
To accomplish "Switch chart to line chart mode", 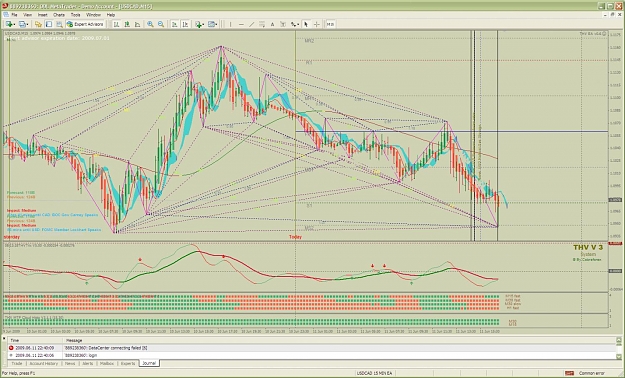I will pyautogui.click(x=138, y=24).
